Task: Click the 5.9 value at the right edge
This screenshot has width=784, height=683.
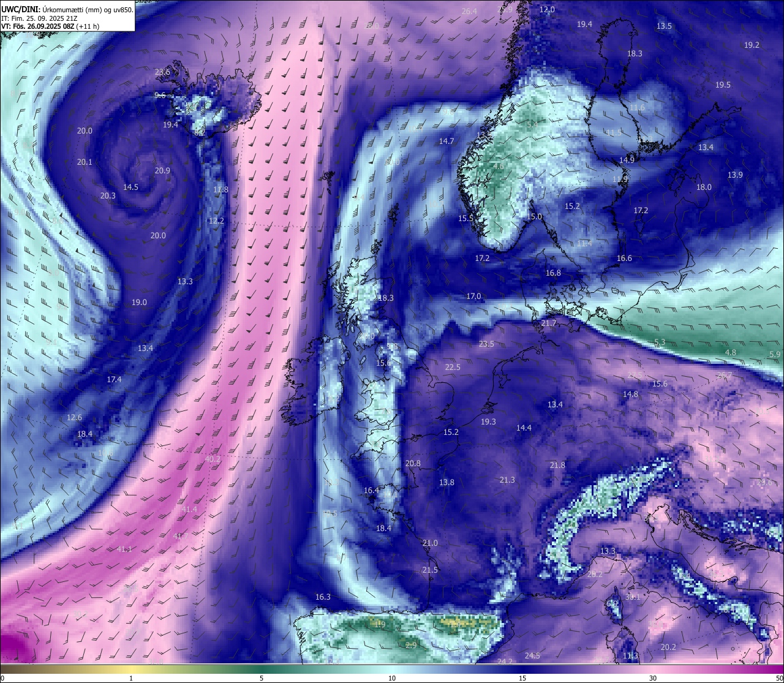Action: point(775,354)
